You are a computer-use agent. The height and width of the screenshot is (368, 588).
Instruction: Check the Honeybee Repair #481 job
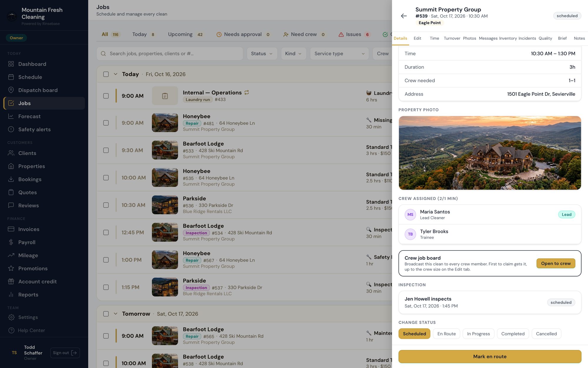pos(106,123)
